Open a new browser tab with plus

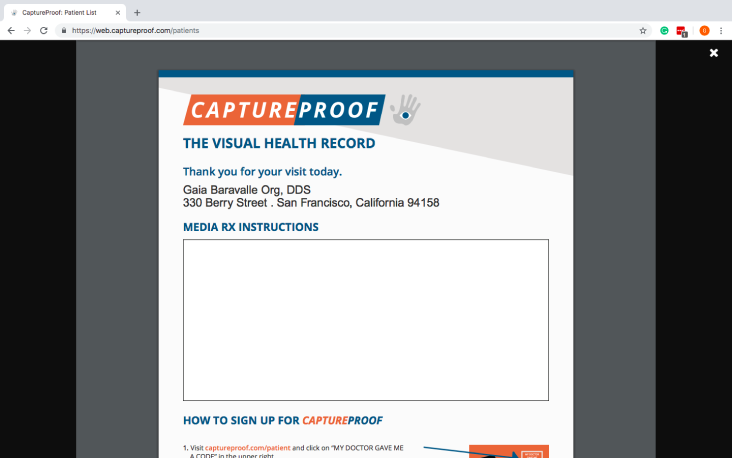click(x=137, y=13)
